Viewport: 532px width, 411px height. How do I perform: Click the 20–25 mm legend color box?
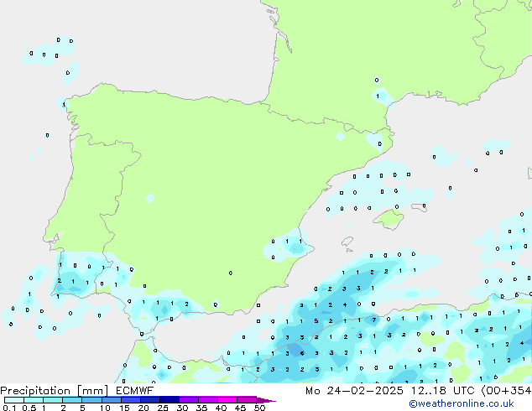[150, 400]
